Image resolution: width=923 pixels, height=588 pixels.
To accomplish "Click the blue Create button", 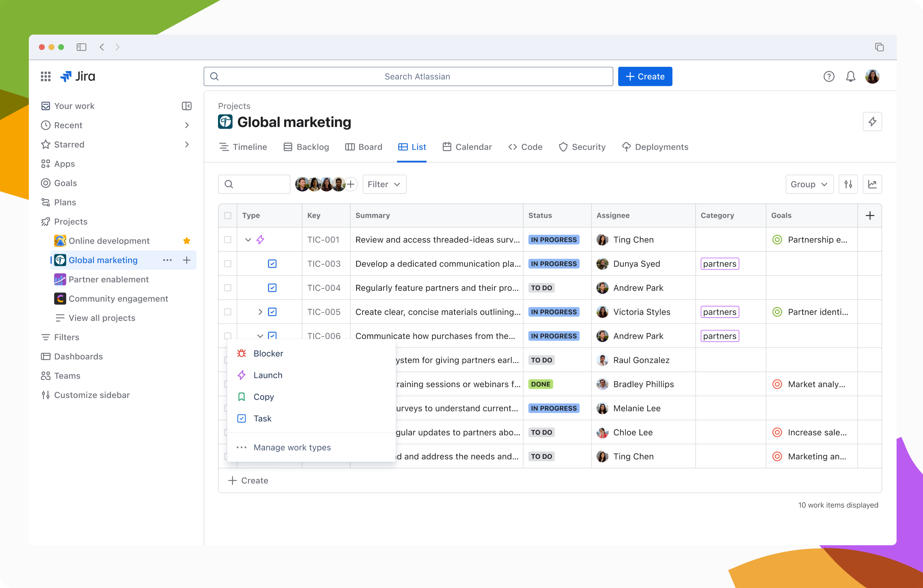I will [x=645, y=76].
